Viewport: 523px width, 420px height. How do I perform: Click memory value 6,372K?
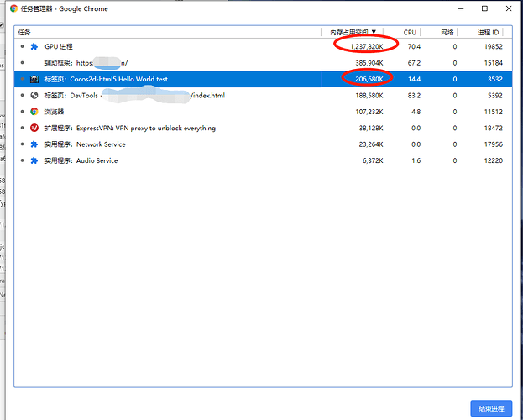point(373,161)
